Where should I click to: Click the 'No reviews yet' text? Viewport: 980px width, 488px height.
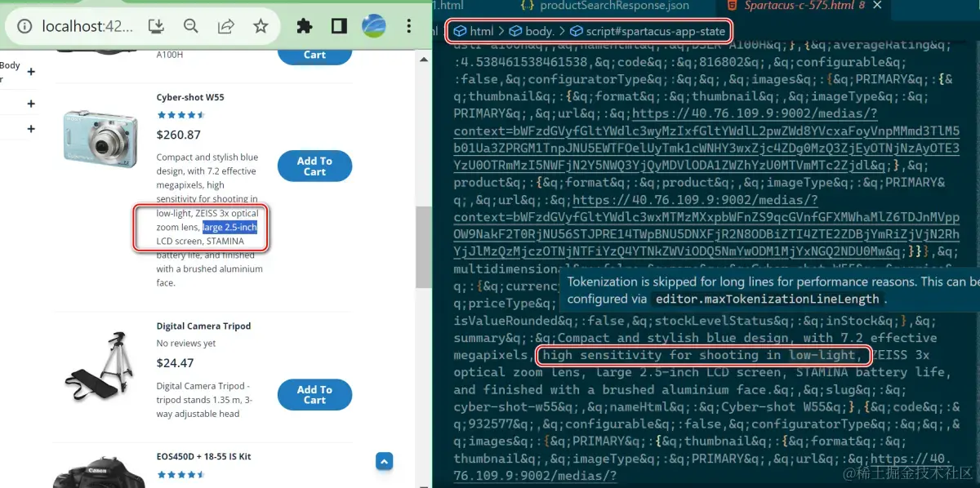coord(186,344)
